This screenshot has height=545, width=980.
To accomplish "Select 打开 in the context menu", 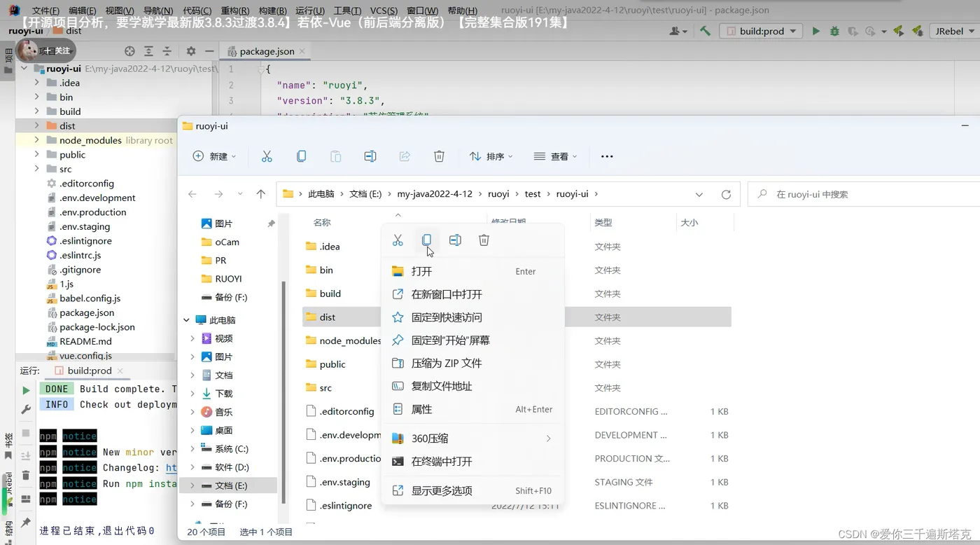I will click(x=473, y=271).
